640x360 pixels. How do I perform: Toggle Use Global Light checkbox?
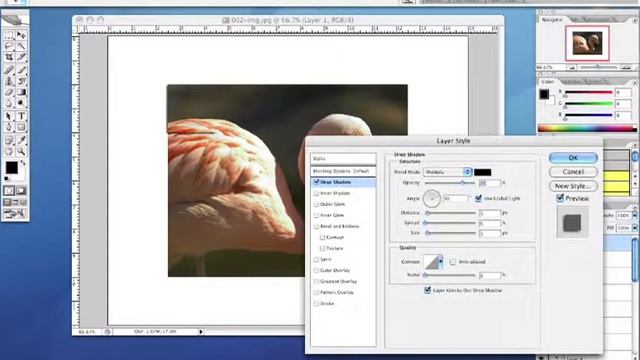478,198
